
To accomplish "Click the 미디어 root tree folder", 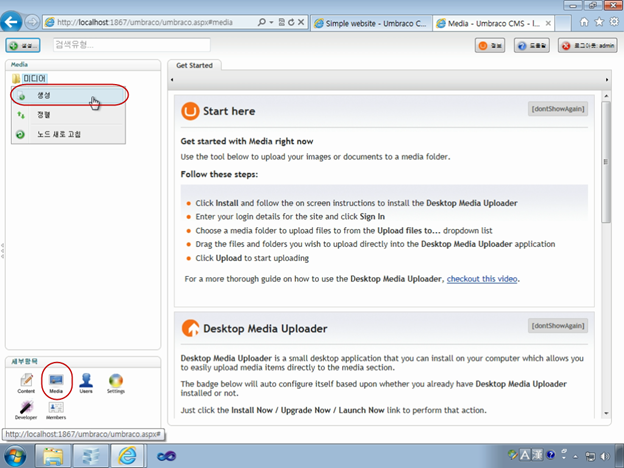I will [x=35, y=78].
